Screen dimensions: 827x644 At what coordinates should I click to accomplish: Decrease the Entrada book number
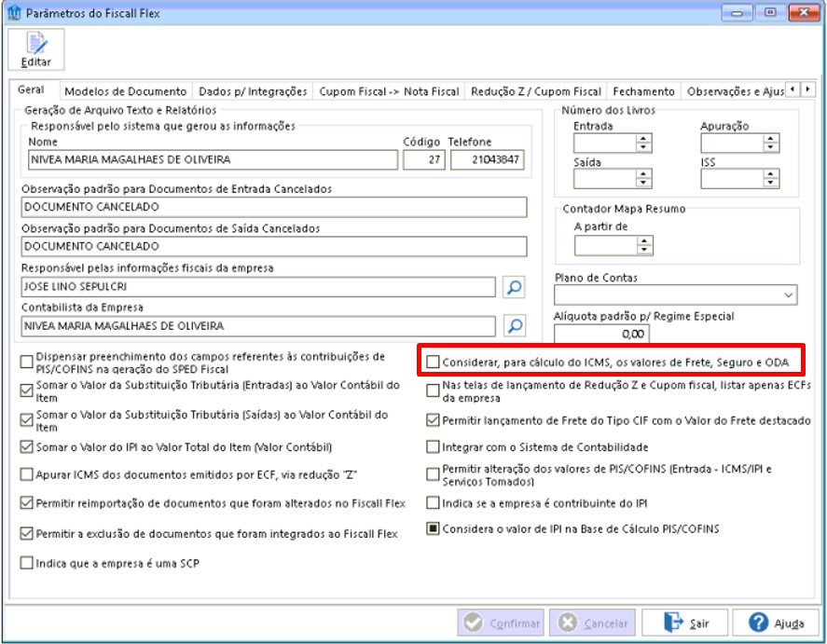pos(643,147)
